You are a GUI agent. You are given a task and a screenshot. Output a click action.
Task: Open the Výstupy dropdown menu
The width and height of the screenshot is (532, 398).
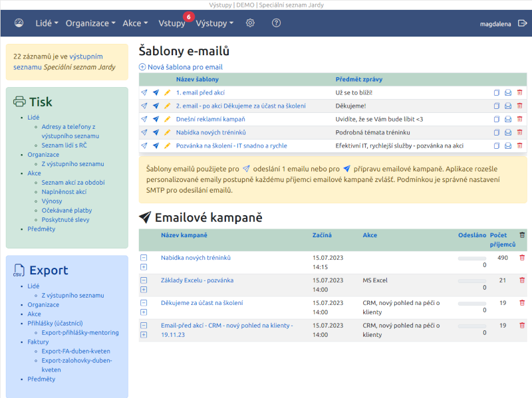tap(215, 23)
